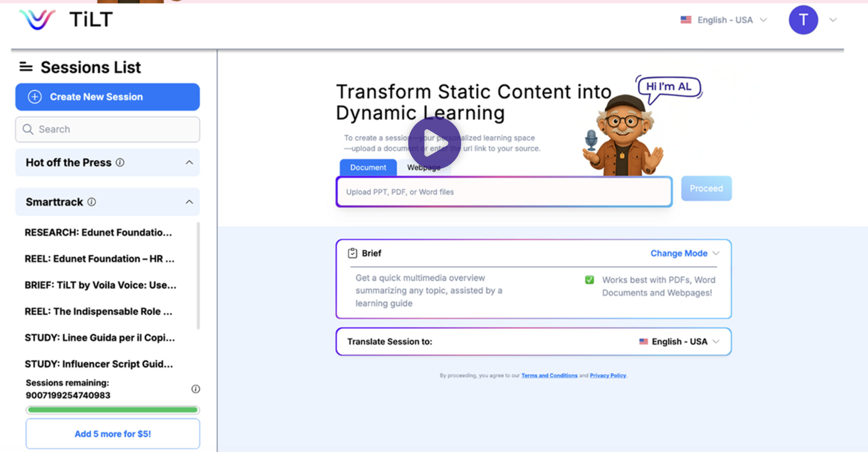The image size is (868, 452).
Task: Click the TiLT wordmark text
Action: 91,19
